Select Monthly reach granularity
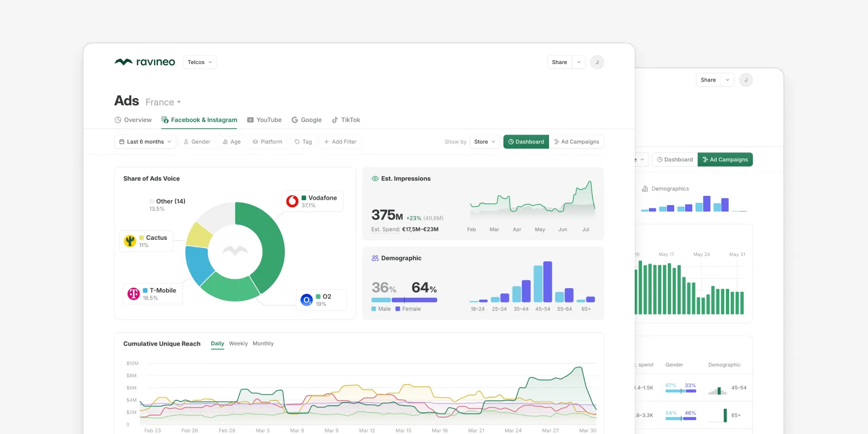Screen dimensions: 868x434 [263, 343]
